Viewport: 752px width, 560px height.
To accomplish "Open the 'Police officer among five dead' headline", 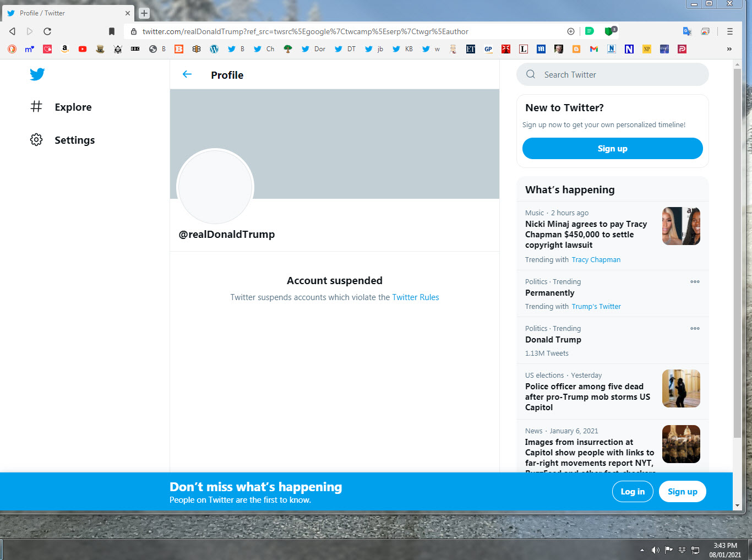I will (587, 397).
